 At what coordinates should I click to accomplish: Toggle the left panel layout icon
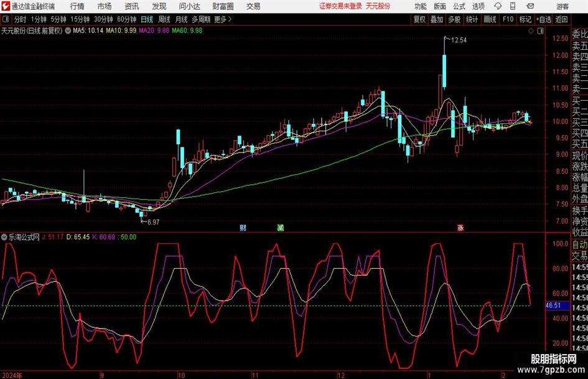(x=5, y=19)
